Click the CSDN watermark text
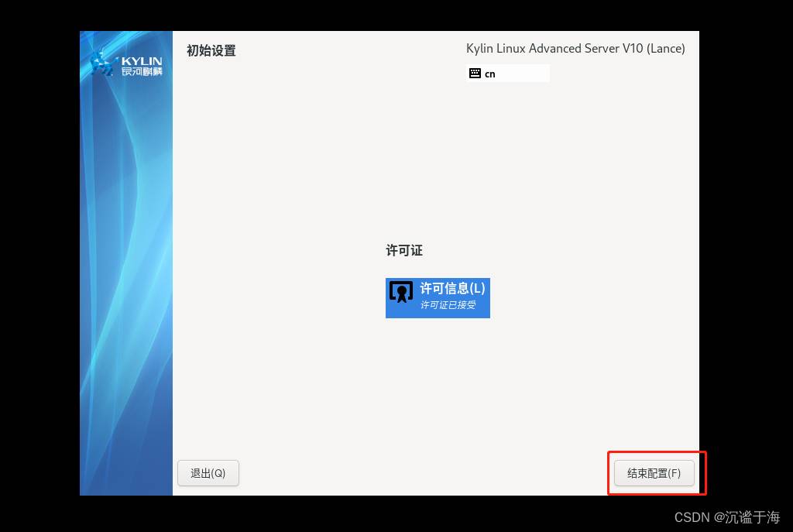The height and width of the screenshot is (532, 793). coord(692,517)
